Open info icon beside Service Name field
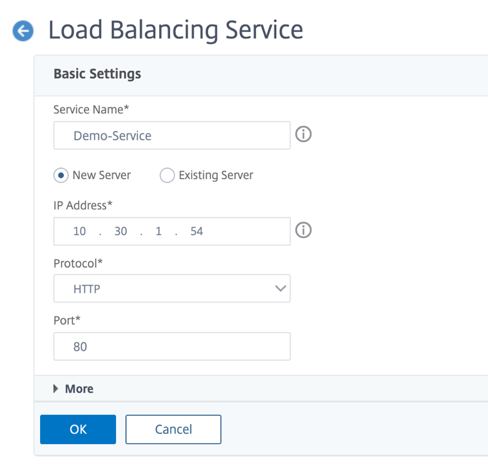The width and height of the screenshot is (488, 471). 303,134
